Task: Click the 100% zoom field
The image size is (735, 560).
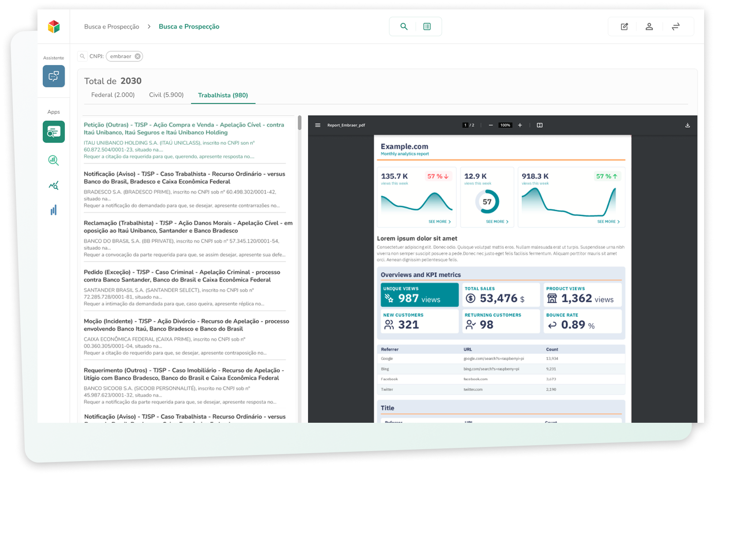Action: pyautogui.click(x=505, y=125)
